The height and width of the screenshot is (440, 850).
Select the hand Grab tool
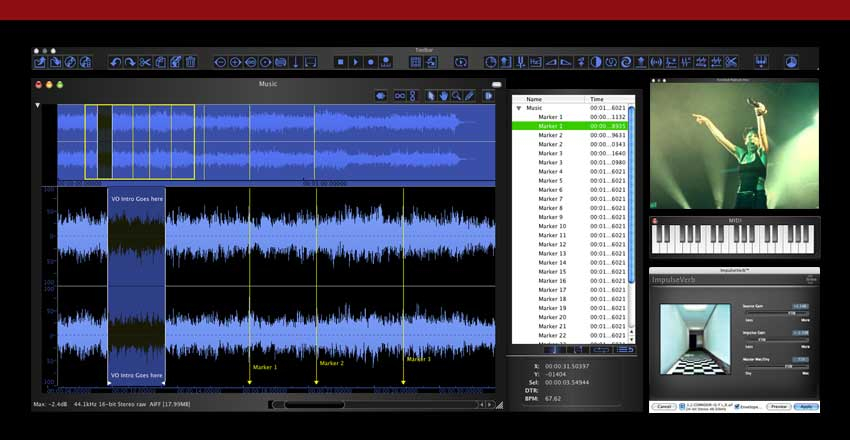point(443,96)
